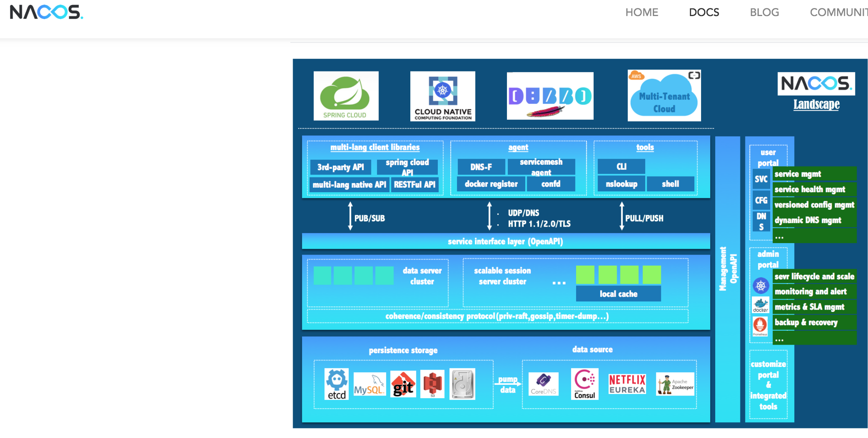Click the multi-lang client libraries heading
This screenshot has height=438, width=868.
(x=375, y=148)
